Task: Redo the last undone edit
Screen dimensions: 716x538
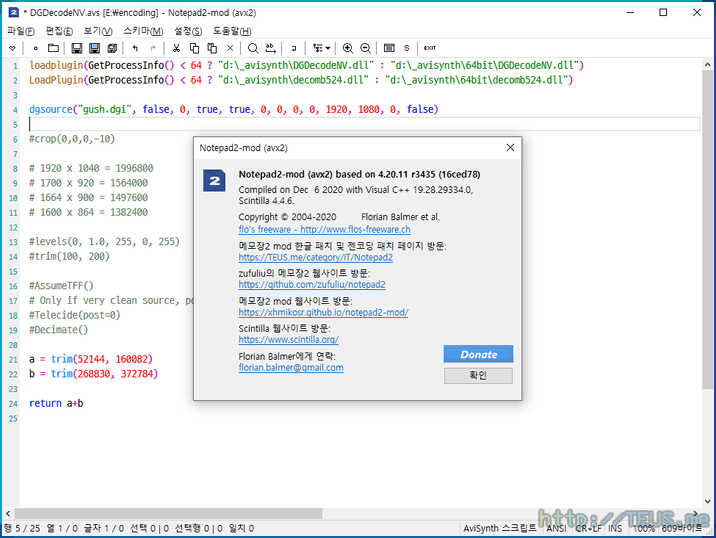Action: pos(153,48)
